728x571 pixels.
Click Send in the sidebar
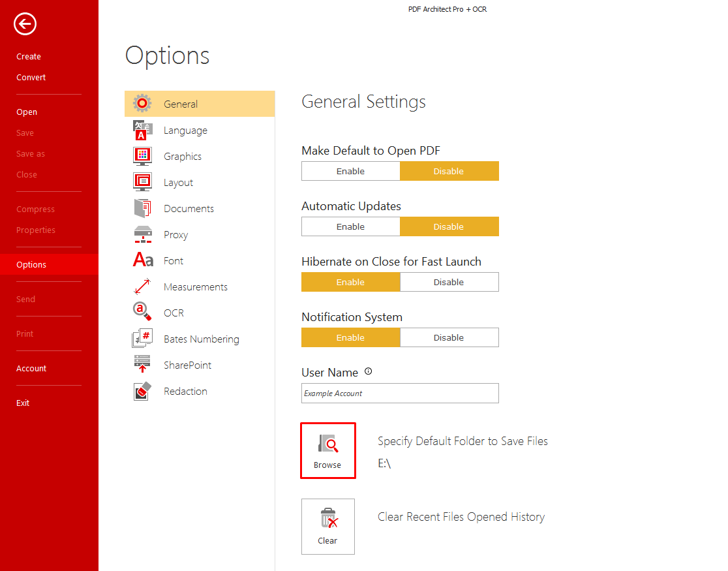(x=25, y=300)
